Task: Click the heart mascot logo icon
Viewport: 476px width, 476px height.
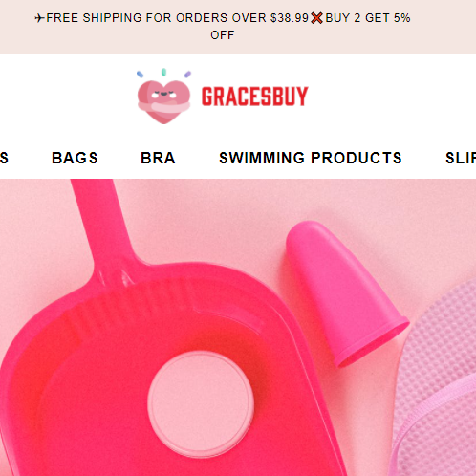Action: (x=163, y=97)
